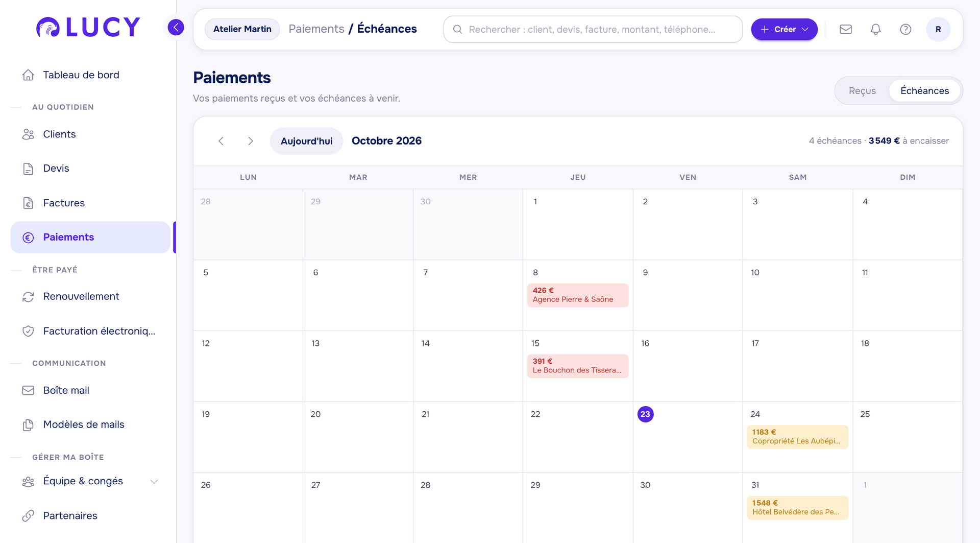Open the 426 € Agence Pierre & Saône échéance

(578, 295)
